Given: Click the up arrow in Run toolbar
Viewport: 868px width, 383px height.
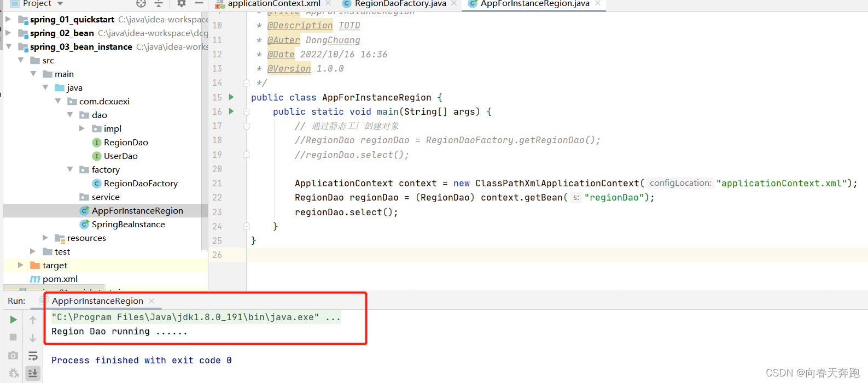Looking at the screenshot, I should (x=33, y=320).
